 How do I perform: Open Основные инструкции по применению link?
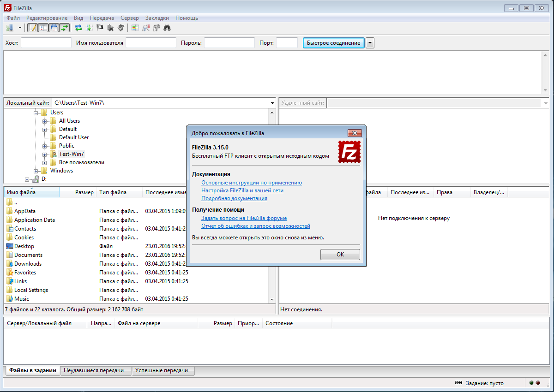point(252,183)
